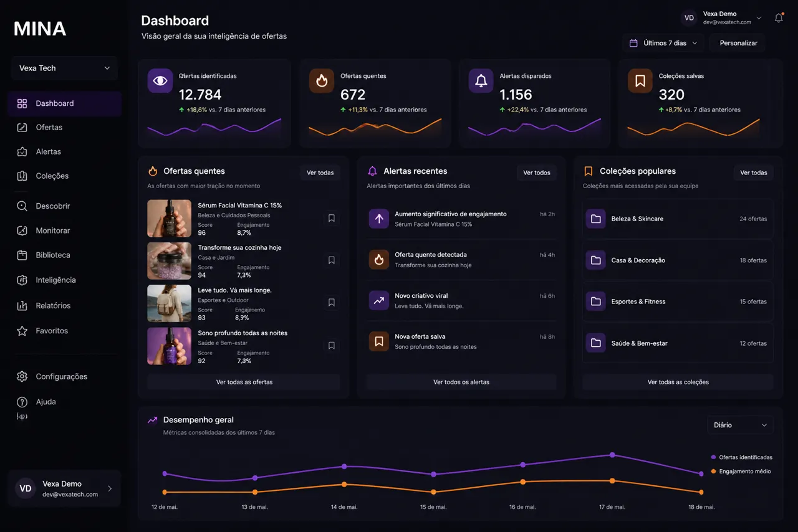Click the flame icon beside Ofertas quentes heading

pos(153,171)
